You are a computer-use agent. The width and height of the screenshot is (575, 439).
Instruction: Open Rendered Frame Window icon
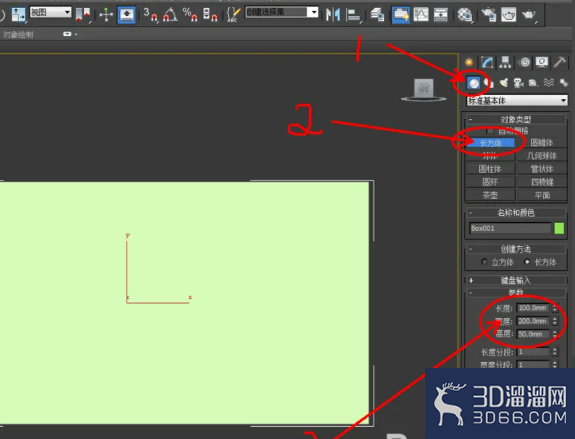pyautogui.click(x=509, y=15)
